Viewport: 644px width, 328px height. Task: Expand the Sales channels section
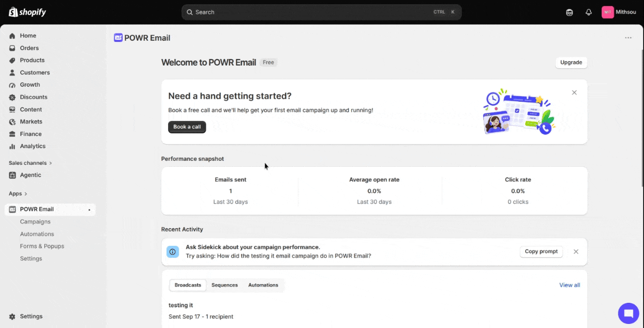point(30,163)
